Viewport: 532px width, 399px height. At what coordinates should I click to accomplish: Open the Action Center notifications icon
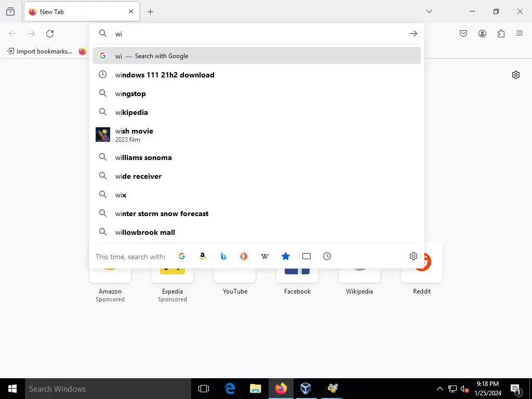515,389
